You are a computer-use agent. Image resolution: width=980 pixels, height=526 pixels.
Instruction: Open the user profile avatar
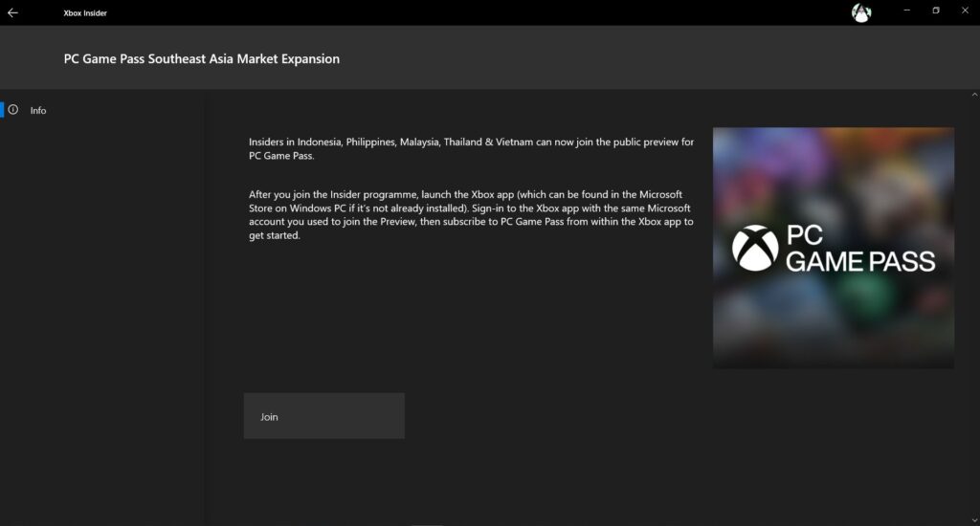[861, 12]
